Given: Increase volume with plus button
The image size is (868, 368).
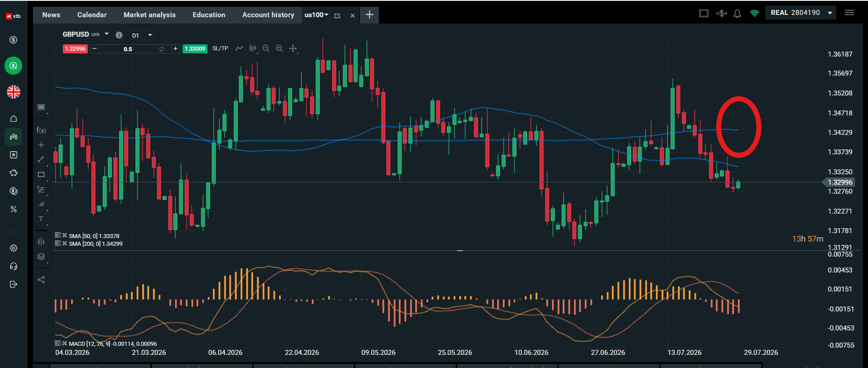Looking at the screenshot, I should 175,49.
